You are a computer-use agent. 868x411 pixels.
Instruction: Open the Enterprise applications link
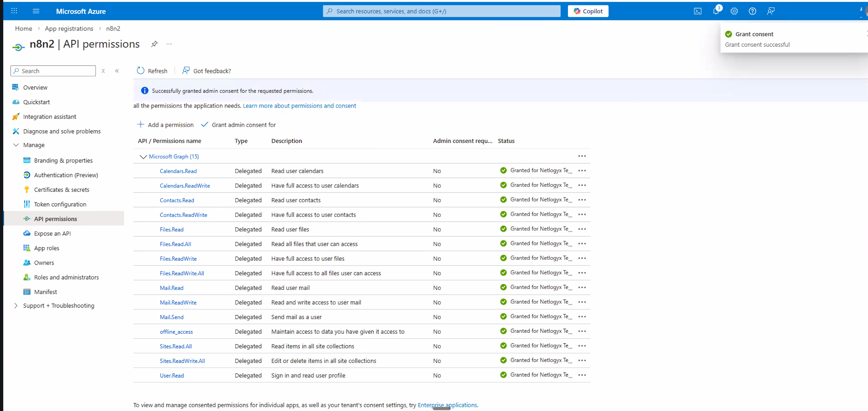(x=447, y=405)
